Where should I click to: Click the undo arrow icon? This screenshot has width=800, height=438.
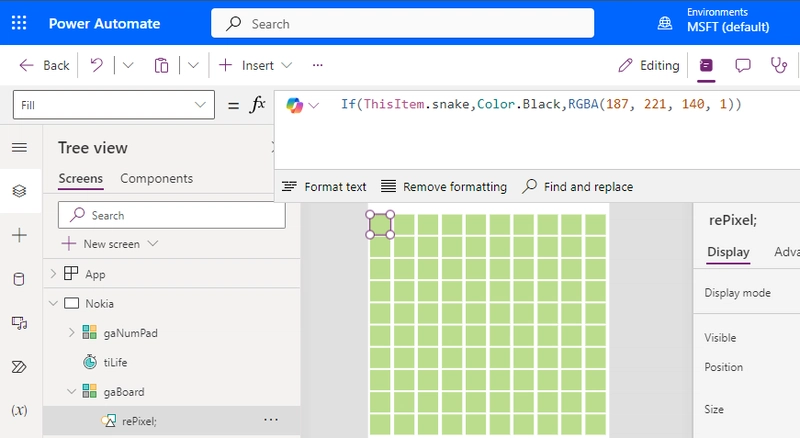[96, 65]
